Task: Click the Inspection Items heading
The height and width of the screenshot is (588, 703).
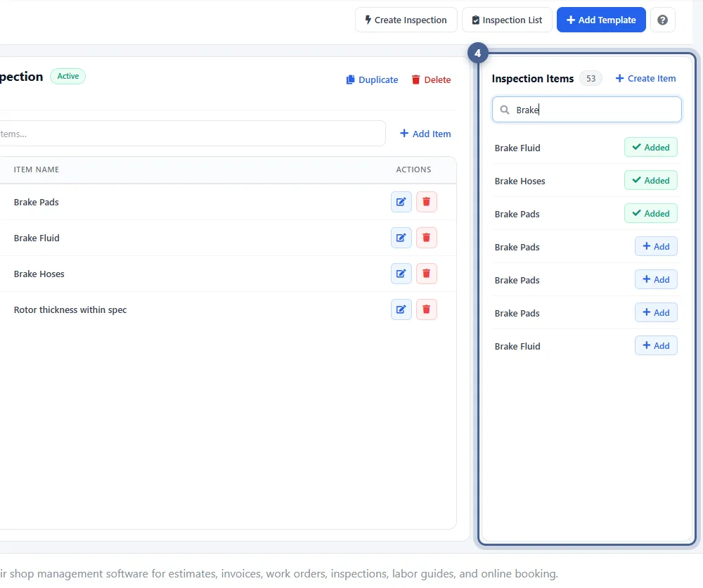Action: [533, 79]
